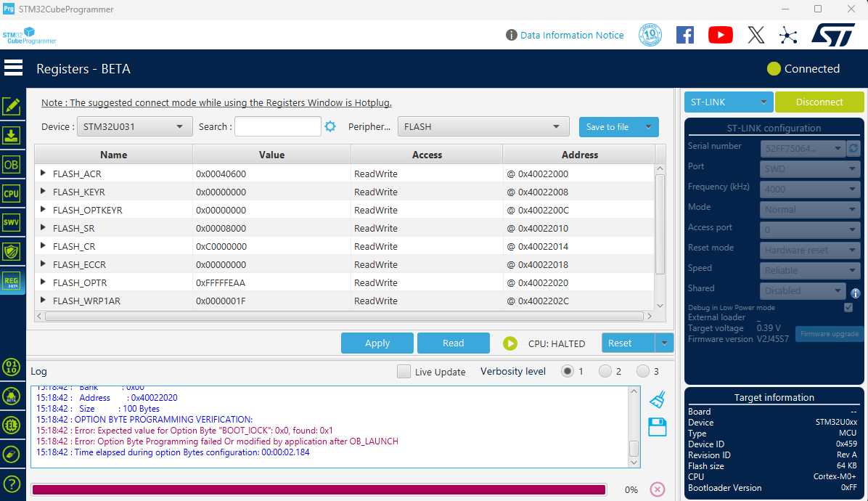Save the log using the floppy disk icon
Screen dimensions: 868x501
(657, 427)
